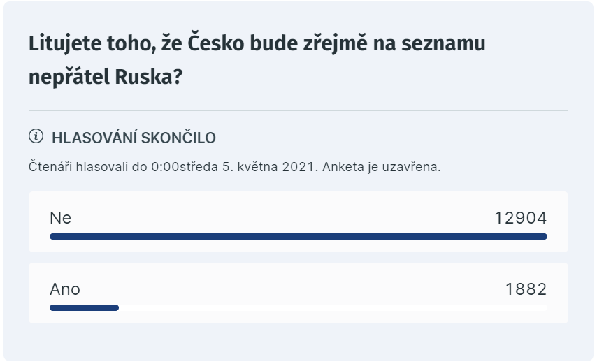Click the '0:00' closing time text
The height and width of the screenshot is (364, 597).
165,166
